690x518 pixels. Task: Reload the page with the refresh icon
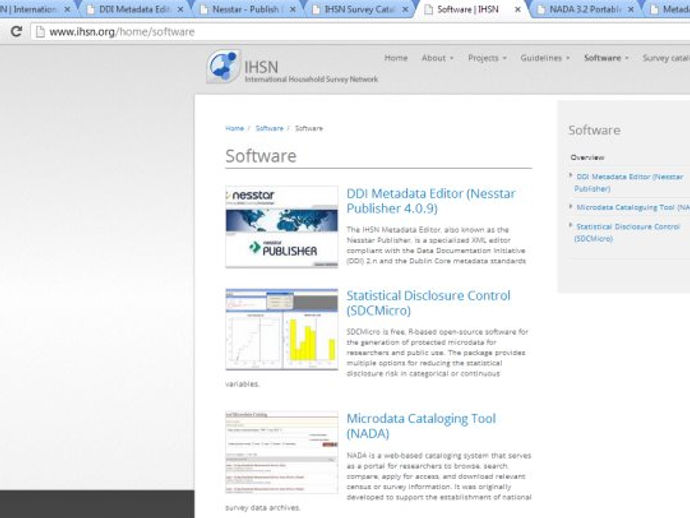(x=16, y=32)
